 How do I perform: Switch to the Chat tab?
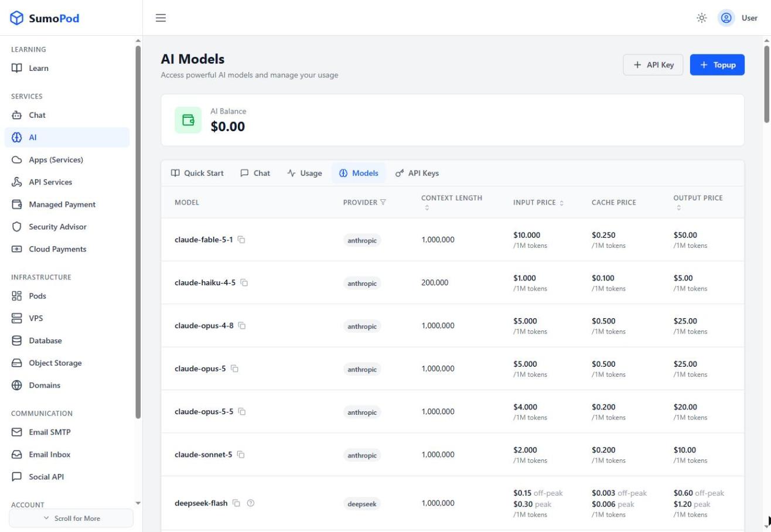pyautogui.click(x=255, y=173)
